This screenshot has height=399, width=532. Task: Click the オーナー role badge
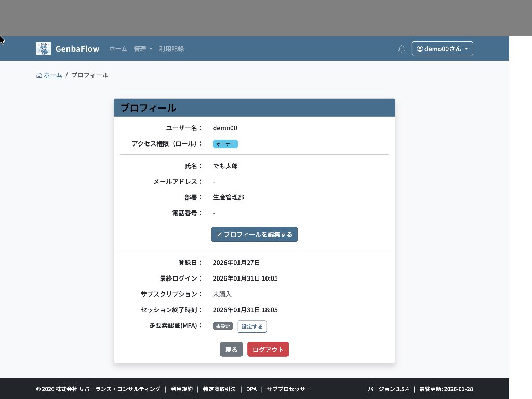click(x=225, y=144)
